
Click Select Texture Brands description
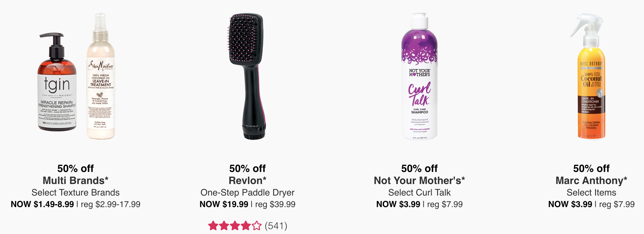[75, 193]
